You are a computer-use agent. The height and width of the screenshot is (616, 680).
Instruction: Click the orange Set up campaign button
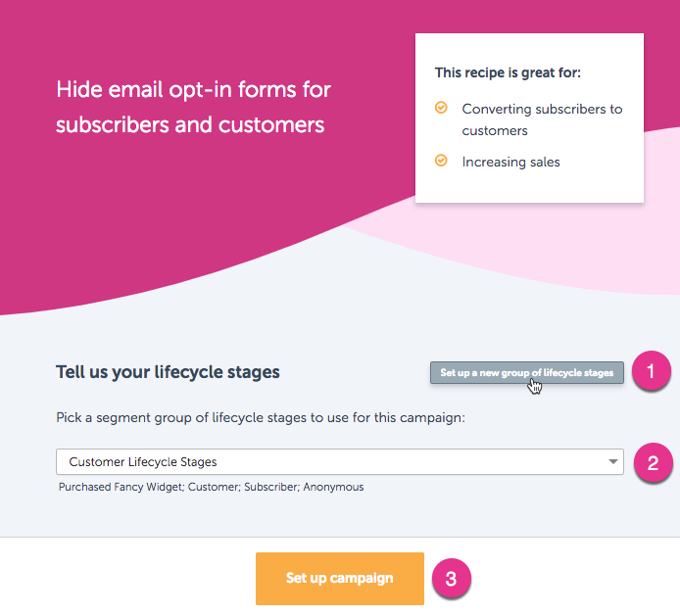(340, 578)
